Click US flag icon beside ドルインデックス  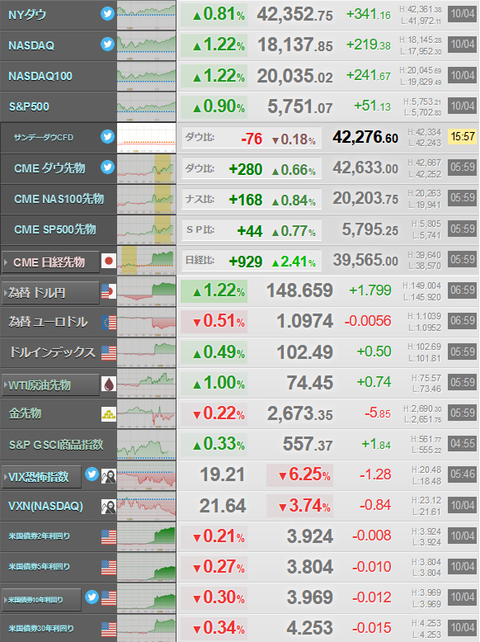pyautogui.click(x=109, y=353)
